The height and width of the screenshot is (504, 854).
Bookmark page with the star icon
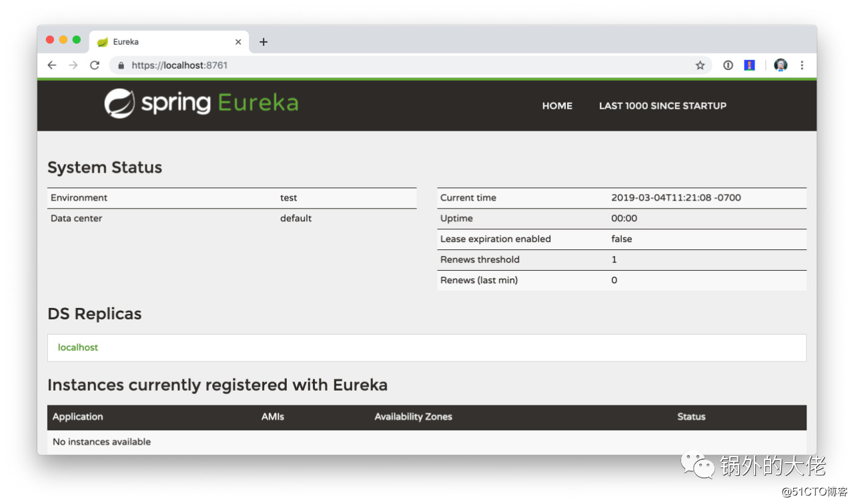point(700,65)
